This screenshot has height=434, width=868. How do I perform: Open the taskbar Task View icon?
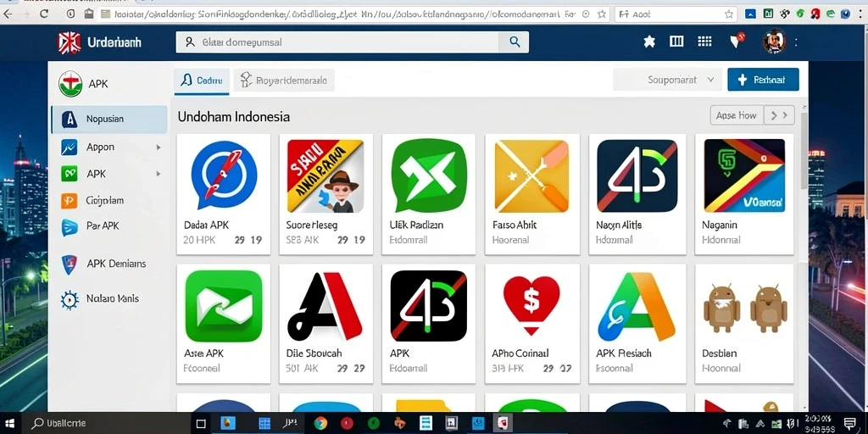pos(202,424)
